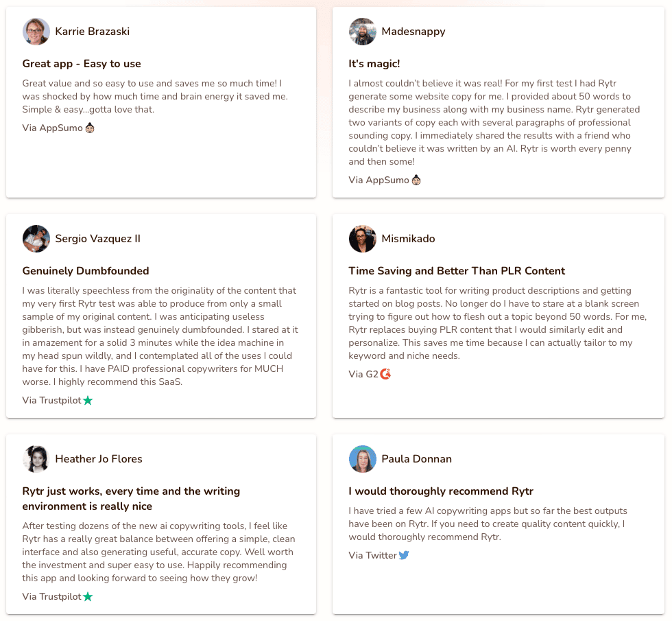This screenshot has width=672, height=621.
Task: Click the AppSumo icon in Madesnappy's review
Action: click(x=416, y=180)
